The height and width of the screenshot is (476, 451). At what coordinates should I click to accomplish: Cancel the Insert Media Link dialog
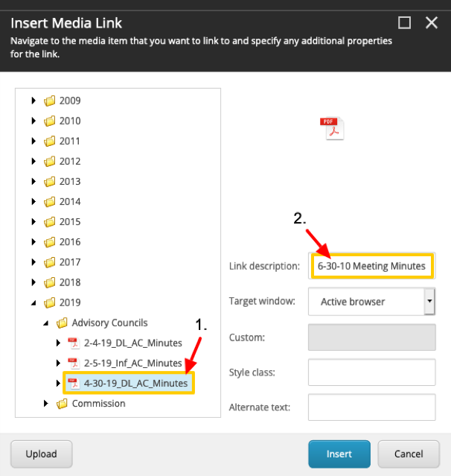409,454
